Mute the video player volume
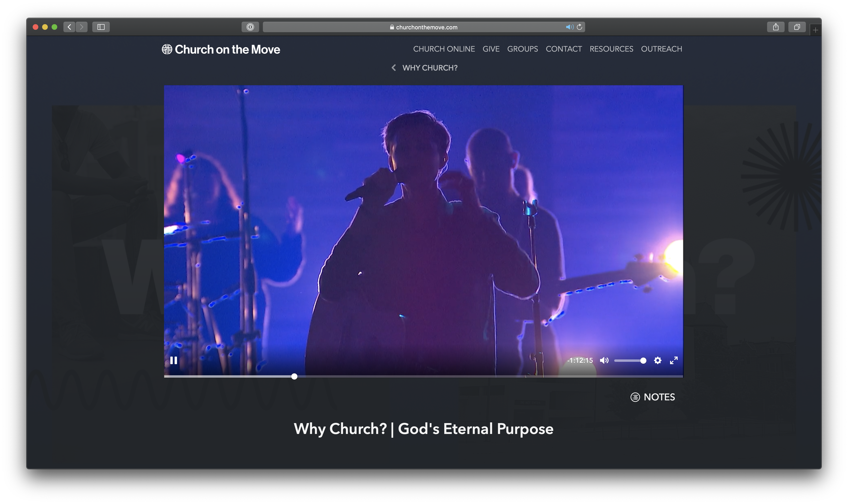 click(604, 360)
